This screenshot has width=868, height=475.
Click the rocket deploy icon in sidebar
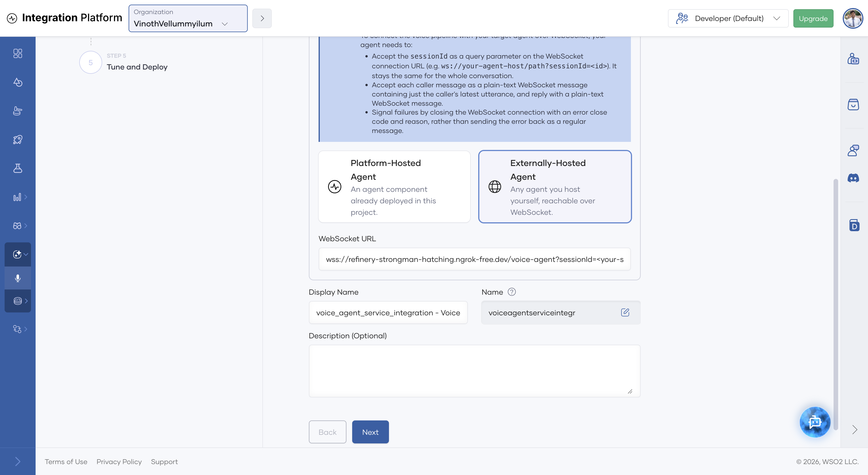pos(18,140)
